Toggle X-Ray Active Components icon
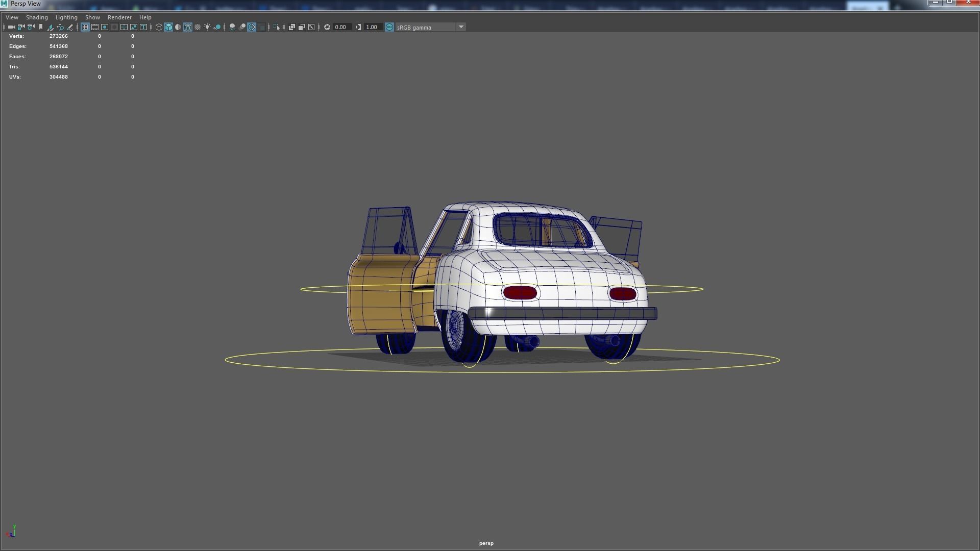 [302, 27]
